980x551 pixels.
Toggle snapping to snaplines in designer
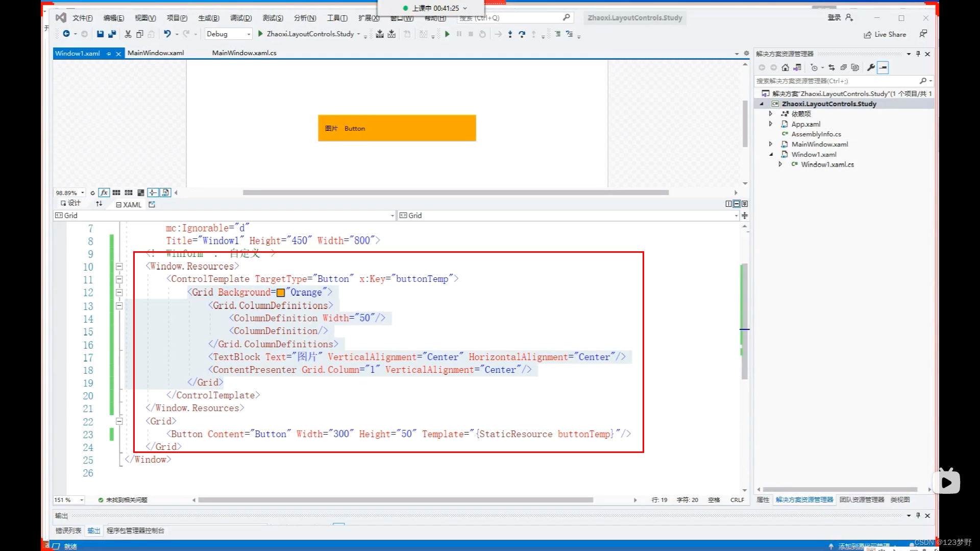pos(153,193)
